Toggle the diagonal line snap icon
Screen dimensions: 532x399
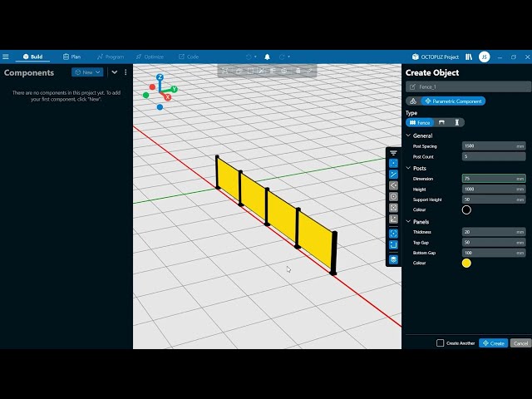pos(393,175)
